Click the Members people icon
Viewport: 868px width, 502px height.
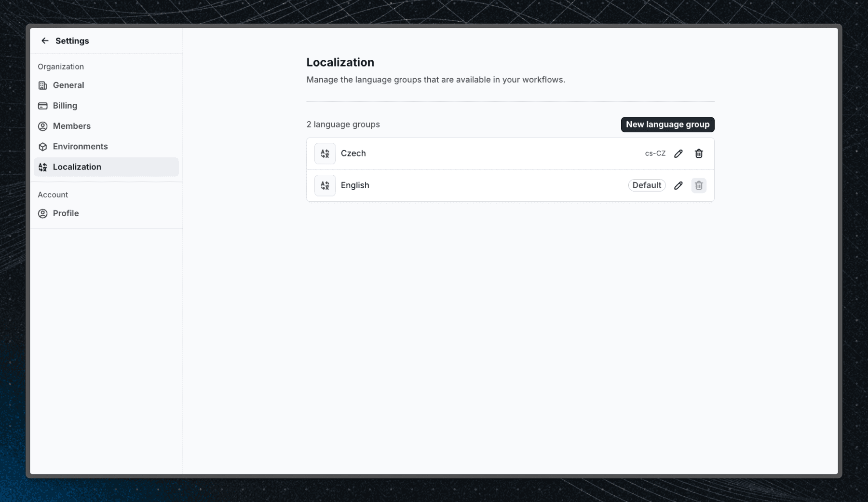click(x=43, y=126)
